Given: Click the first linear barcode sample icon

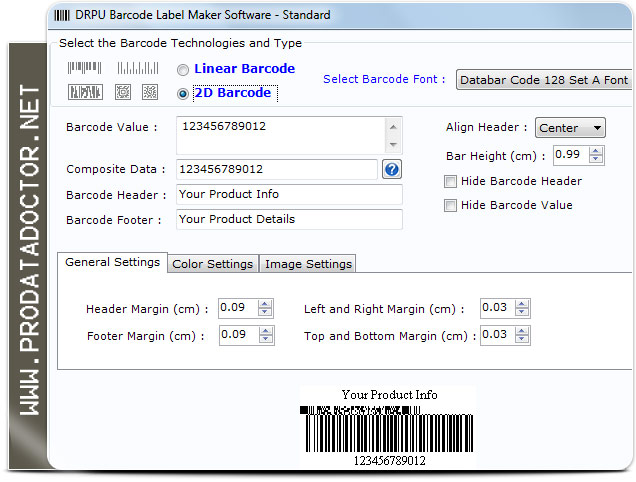Looking at the screenshot, I should (84, 68).
